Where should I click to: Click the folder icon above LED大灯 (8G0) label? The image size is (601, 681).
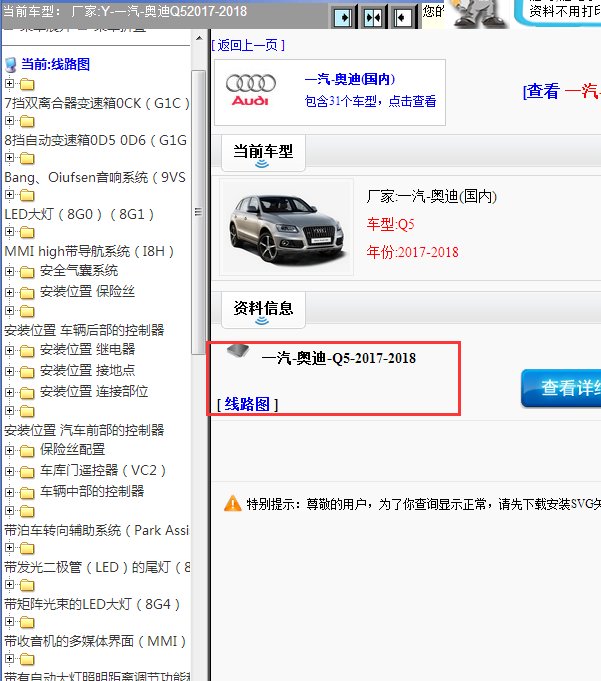27,195
